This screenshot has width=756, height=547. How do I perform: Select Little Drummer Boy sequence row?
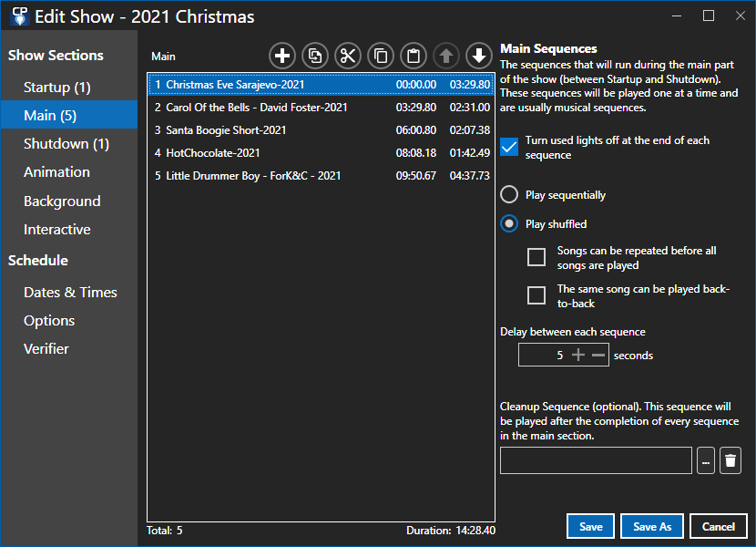click(322, 176)
